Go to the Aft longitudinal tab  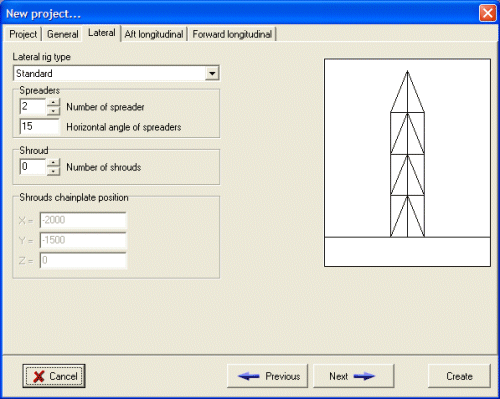point(154,34)
